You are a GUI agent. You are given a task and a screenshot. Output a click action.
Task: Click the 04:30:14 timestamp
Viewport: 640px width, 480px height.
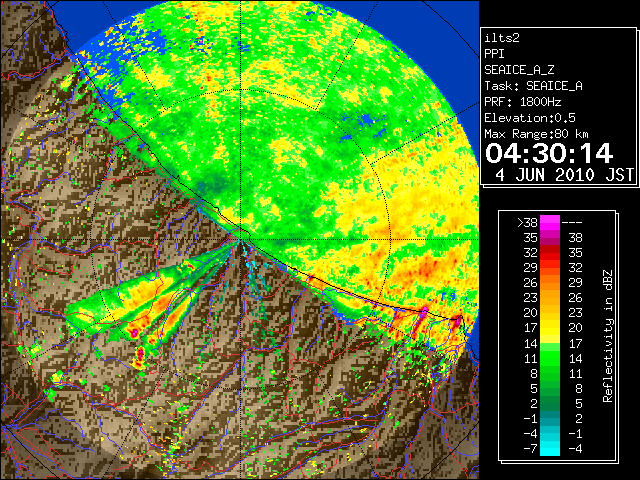pyautogui.click(x=549, y=153)
